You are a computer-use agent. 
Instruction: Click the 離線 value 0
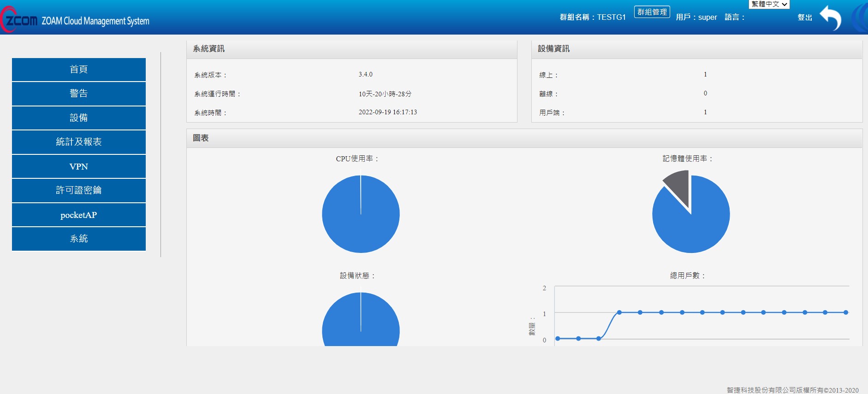coord(705,94)
